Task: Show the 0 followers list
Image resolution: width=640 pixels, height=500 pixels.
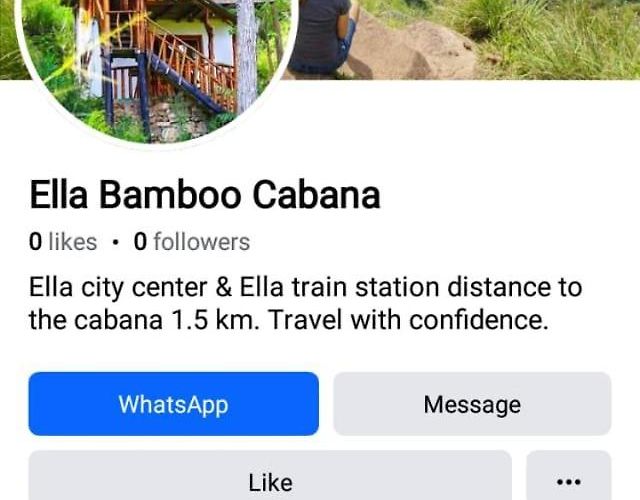Action: tap(192, 242)
